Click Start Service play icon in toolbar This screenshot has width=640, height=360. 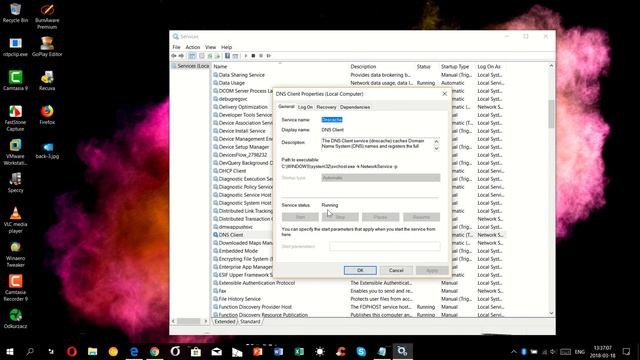click(x=246, y=56)
